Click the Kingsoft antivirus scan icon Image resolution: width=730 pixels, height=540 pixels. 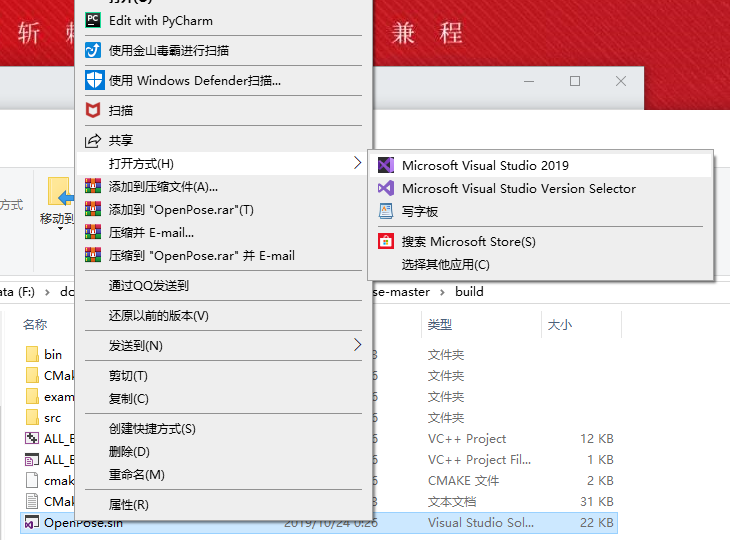[93, 50]
